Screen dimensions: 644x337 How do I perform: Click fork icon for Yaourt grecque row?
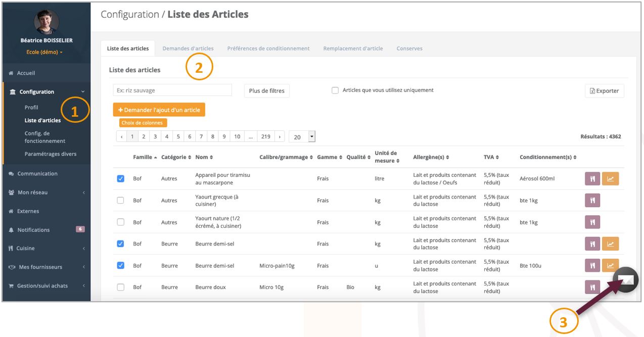pos(592,200)
